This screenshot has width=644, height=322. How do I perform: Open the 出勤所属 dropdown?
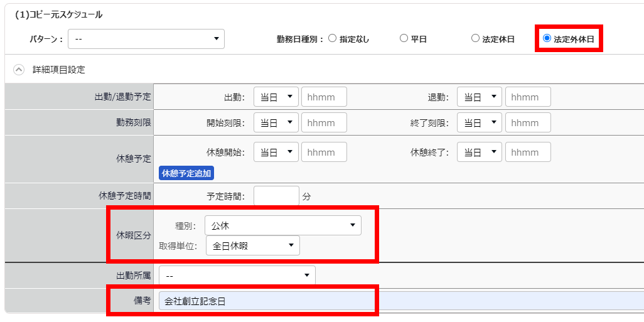[237, 276]
